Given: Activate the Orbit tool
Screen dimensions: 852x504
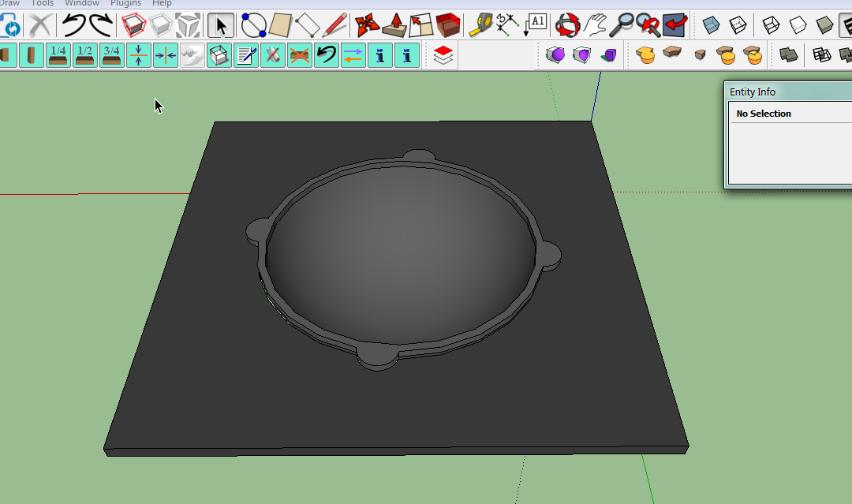Looking at the screenshot, I should coord(567,26).
